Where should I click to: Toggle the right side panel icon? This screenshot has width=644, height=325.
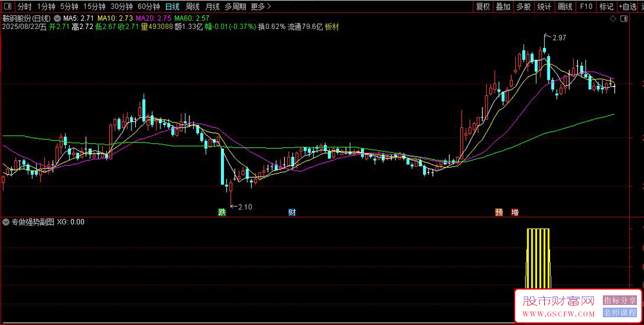(x=624, y=19)
